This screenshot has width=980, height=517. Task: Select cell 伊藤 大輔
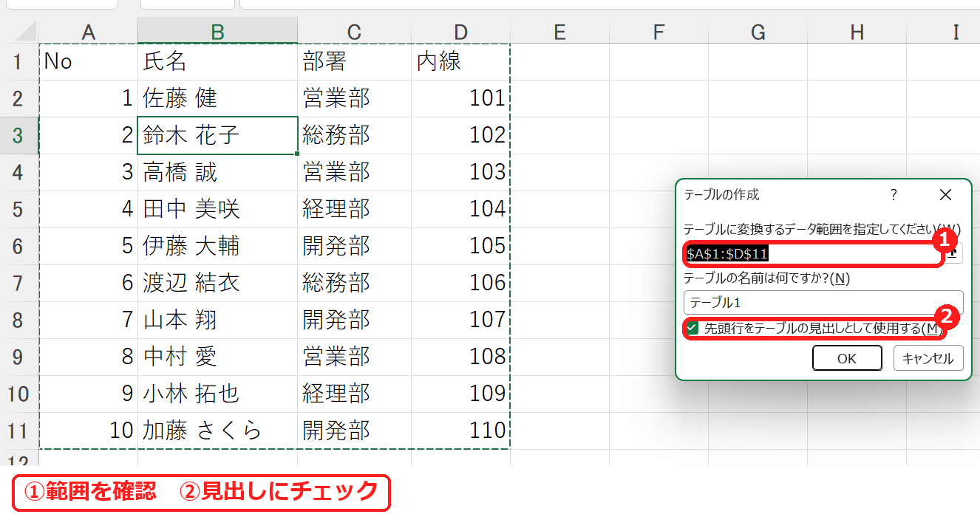click(217, 246)
